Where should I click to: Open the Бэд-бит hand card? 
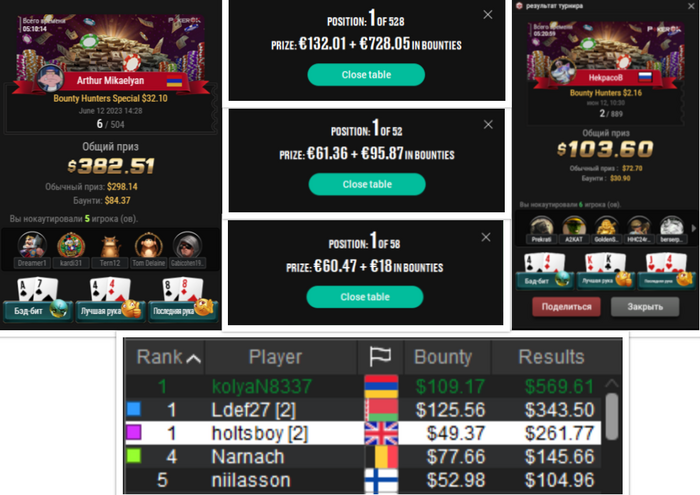pos(38,299)
